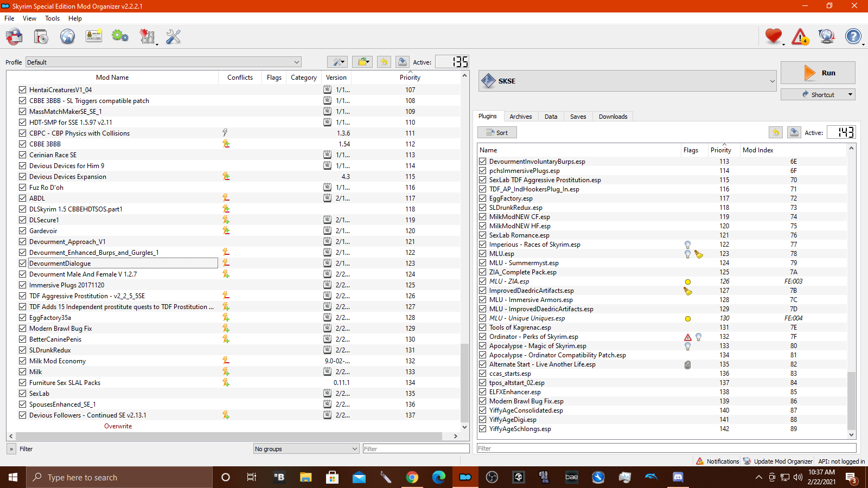This screenshot has width=868, height=488.
Task: Open the profiles ID card icon
Action: tap(94, 37)
